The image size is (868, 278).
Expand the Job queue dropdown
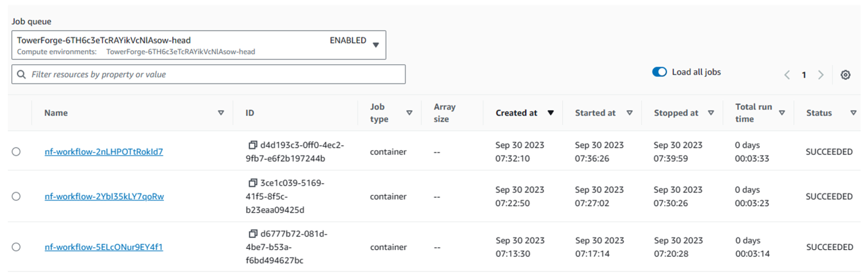[375, 45]
